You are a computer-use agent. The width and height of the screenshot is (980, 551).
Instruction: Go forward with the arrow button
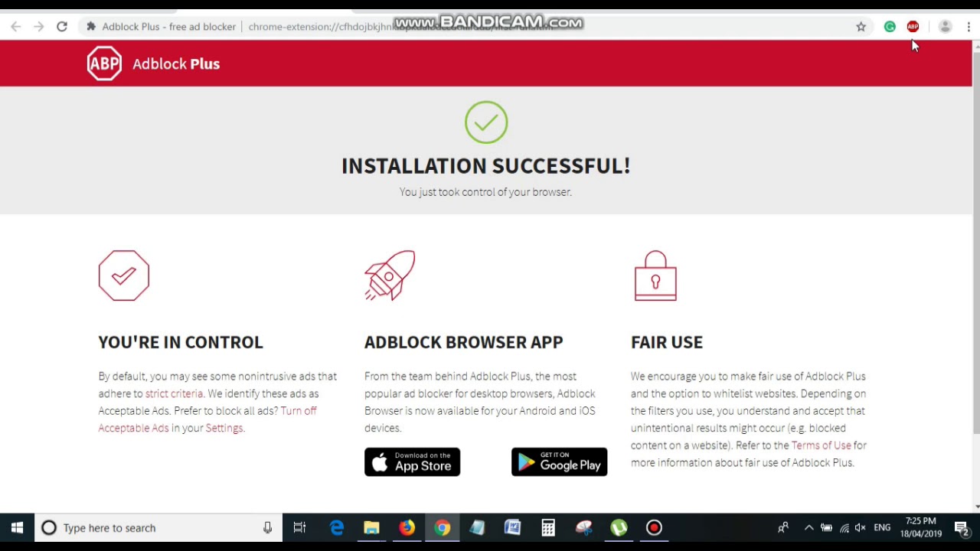39,27
